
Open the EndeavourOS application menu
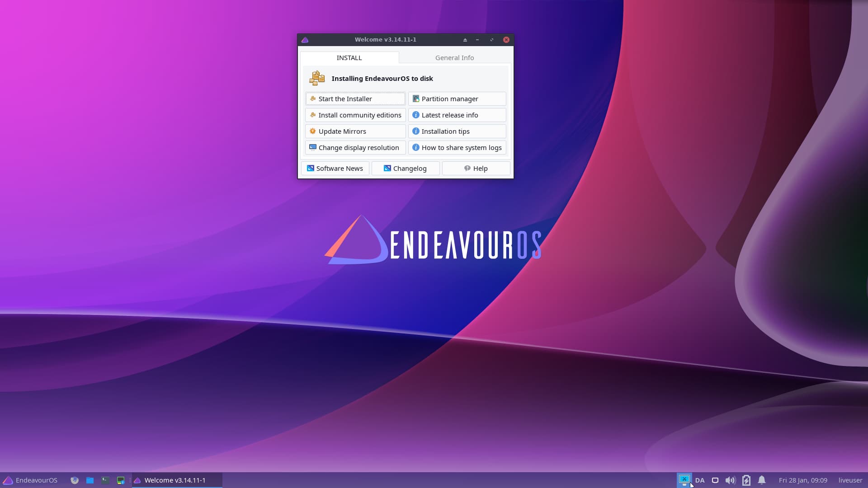point(30,480)
